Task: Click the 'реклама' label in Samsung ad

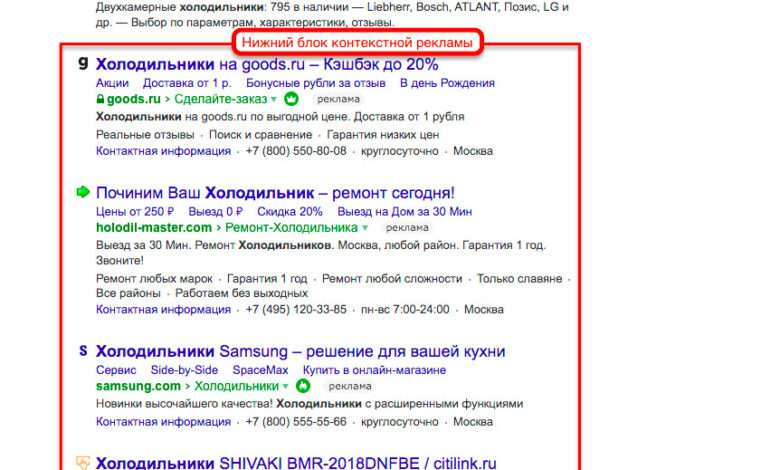Action: click(x=350, y=386)
